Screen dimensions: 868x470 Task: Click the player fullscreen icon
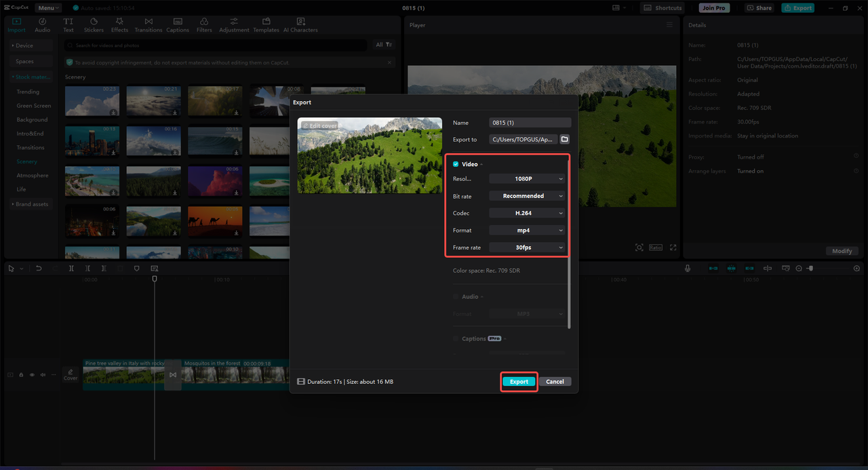tap(673, 248)
